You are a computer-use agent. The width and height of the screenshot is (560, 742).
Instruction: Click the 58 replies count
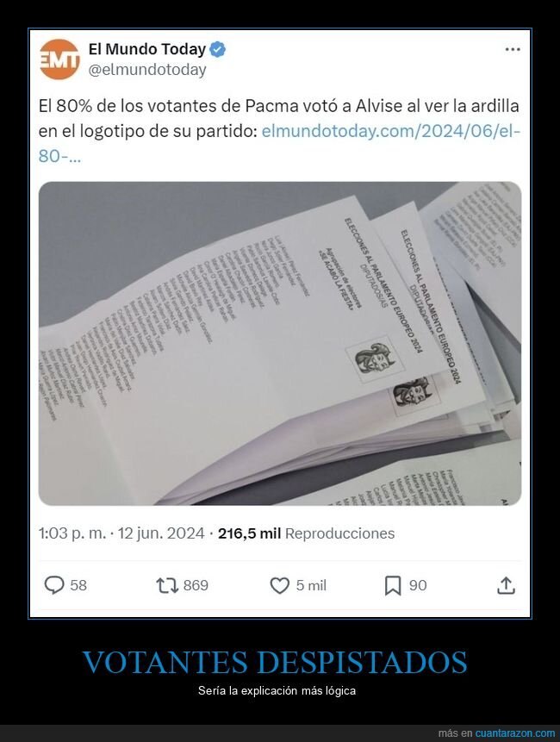pyautogui.click(x=78, y=585)
